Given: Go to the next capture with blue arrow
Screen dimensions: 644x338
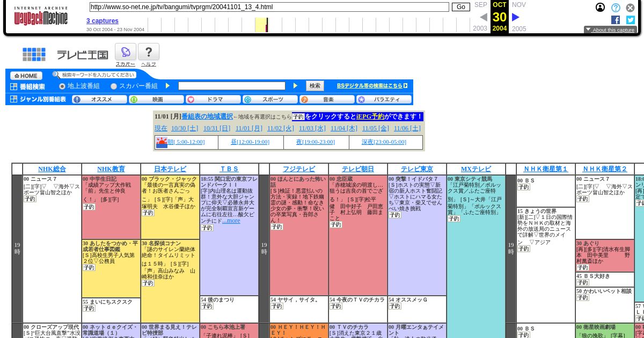Looking at the screenshot, I should tap(515, 17).
